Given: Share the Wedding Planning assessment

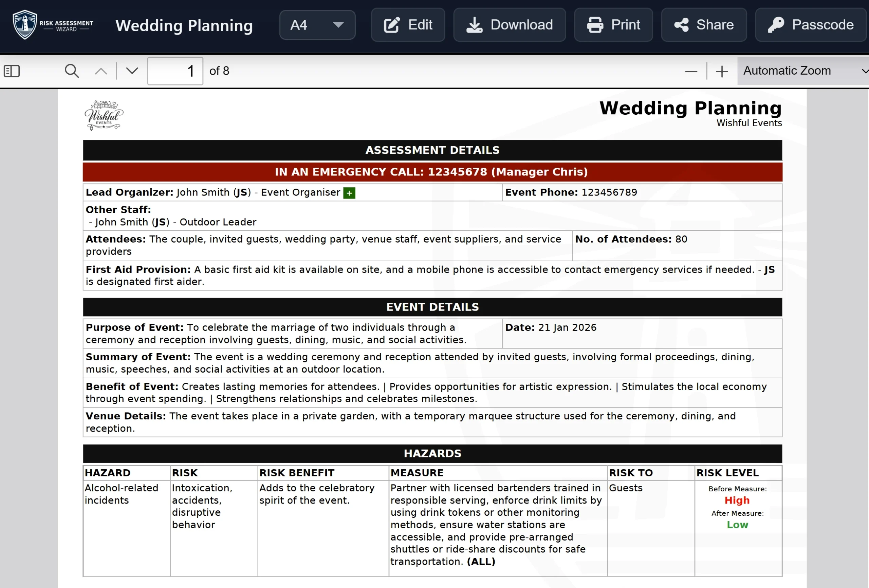Looking at the screenshot, I should point(704,25).
